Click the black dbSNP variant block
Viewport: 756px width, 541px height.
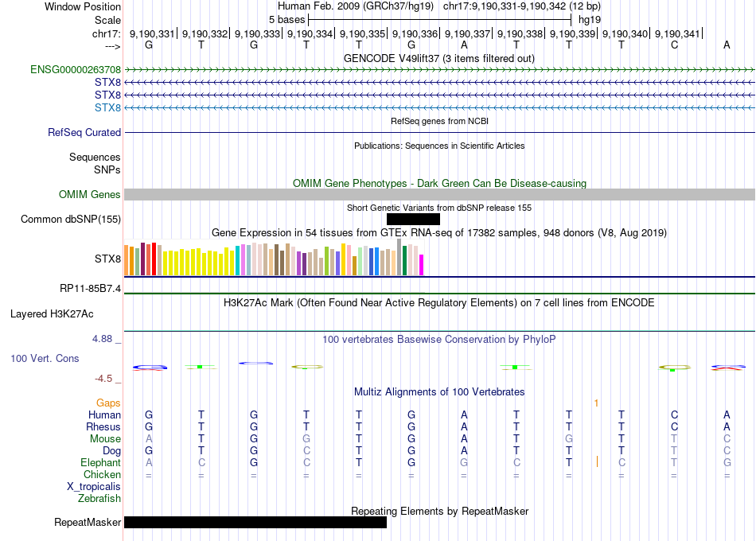coord(413,220)
